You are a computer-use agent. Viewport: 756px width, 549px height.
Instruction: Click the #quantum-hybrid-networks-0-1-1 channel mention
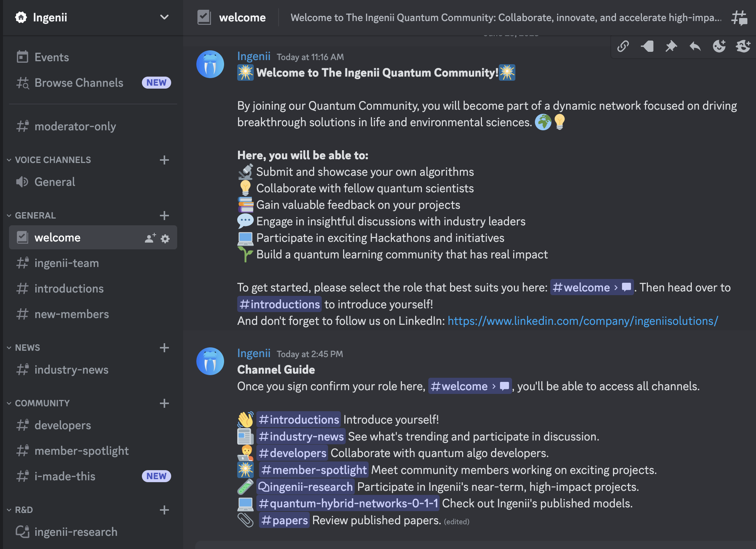(x=348, y=503)
